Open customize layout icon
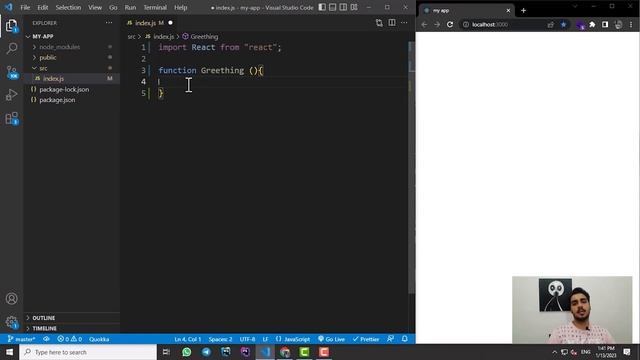This screenshot has height=360, width=640. coord(354,7)
